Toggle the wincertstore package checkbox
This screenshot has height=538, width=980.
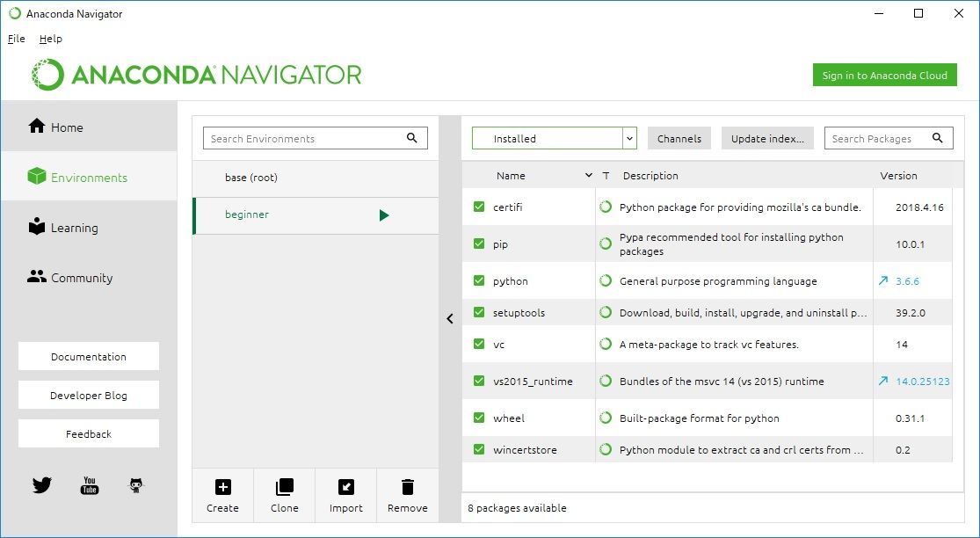[479, 449]
